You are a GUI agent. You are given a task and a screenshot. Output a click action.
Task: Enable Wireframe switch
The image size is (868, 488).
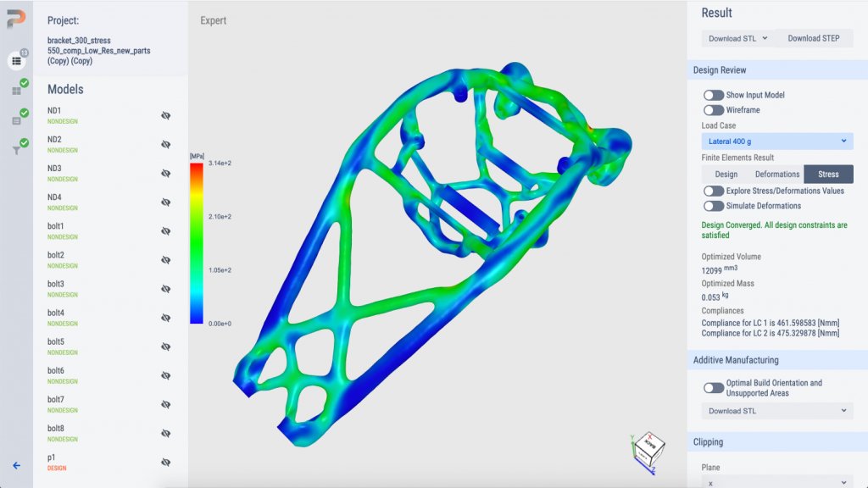714,110
